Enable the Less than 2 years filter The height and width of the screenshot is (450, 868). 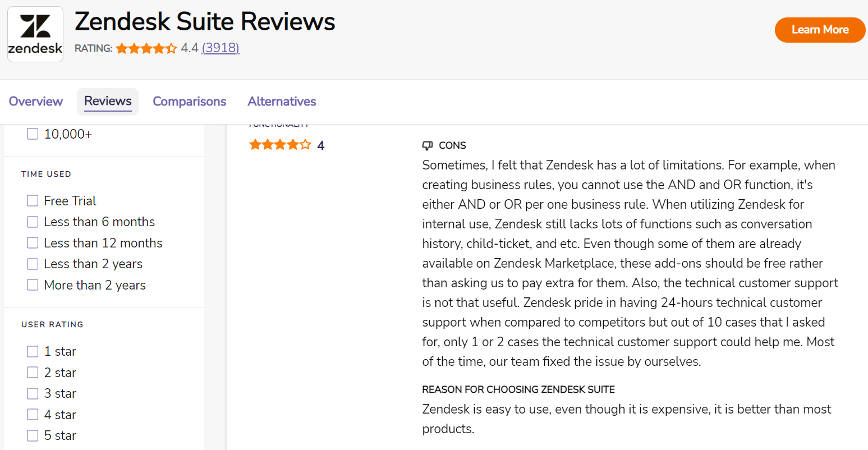(32, 264)
